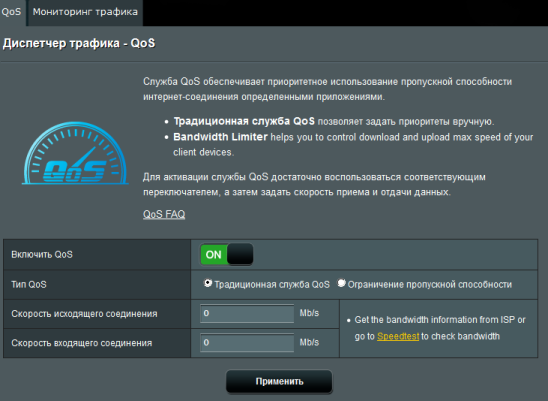
Task: Click bold Bandwidth Limiter text in description
Action: point(221,137)
